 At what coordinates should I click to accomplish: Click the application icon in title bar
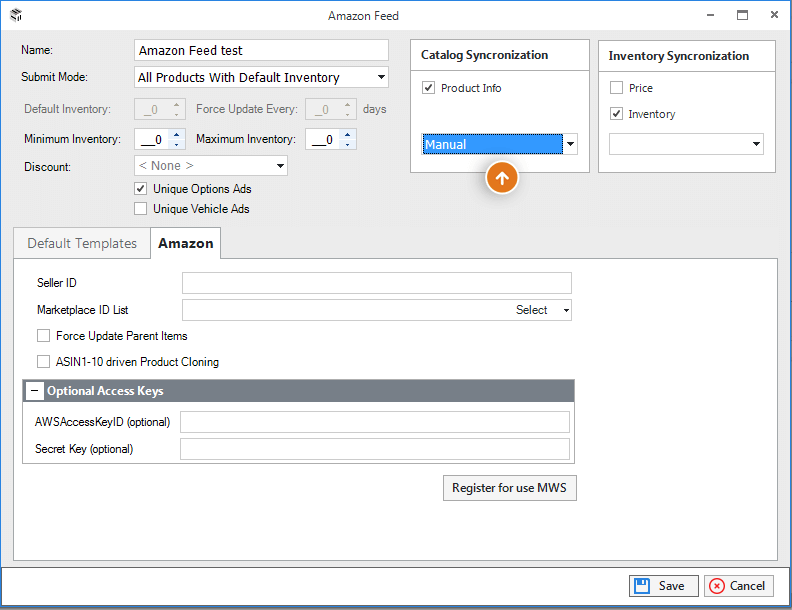(x=16, y=15)
